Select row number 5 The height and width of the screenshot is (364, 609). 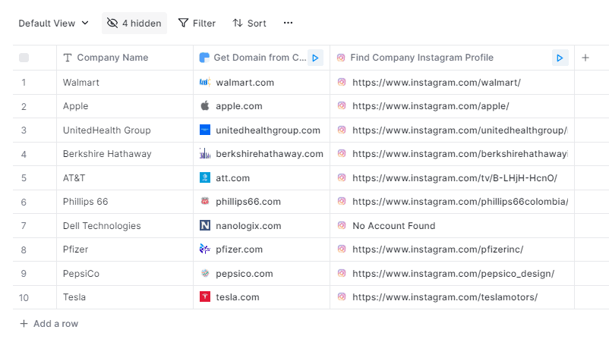click(24, 178)
